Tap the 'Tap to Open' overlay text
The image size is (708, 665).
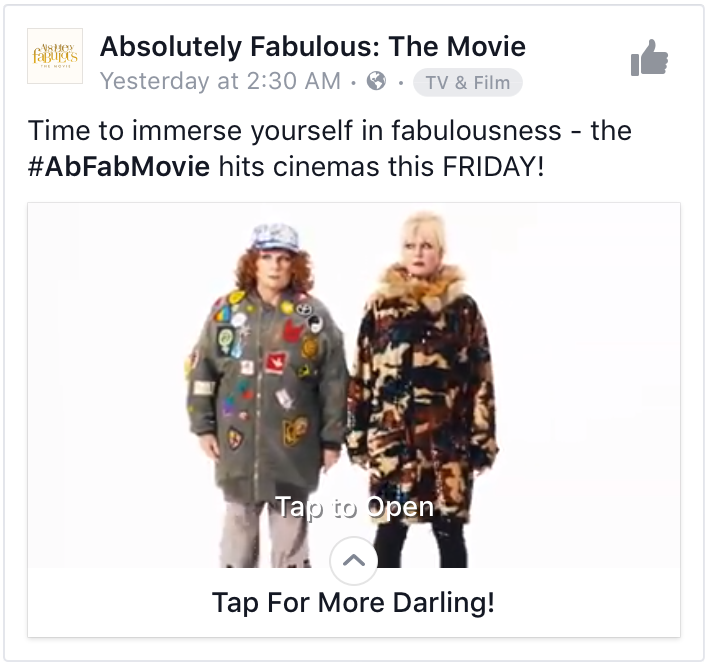354,507
